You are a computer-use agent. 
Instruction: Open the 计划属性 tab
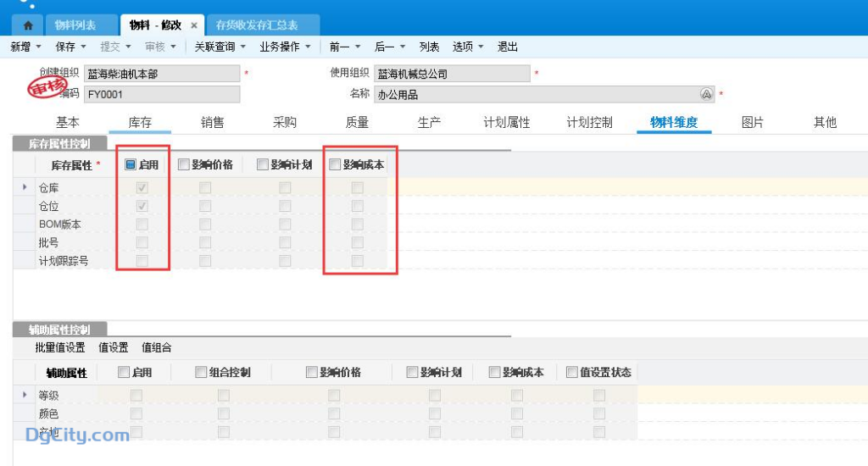507,122
